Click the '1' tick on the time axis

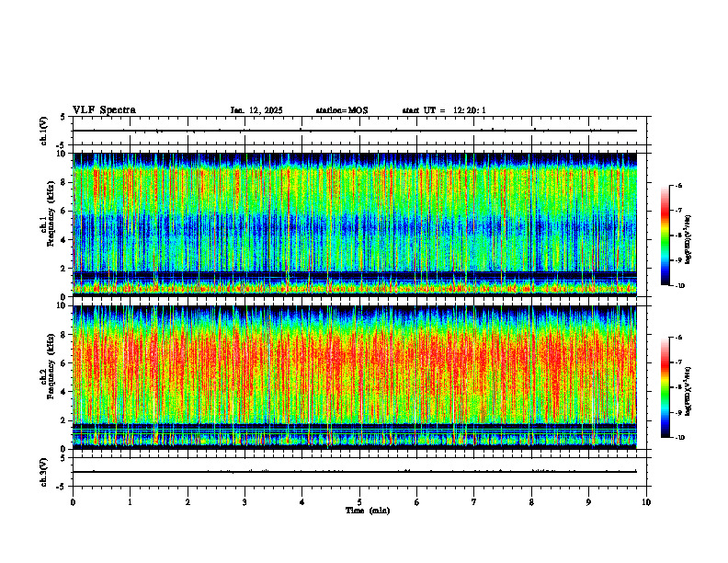[x=130, y=502]
